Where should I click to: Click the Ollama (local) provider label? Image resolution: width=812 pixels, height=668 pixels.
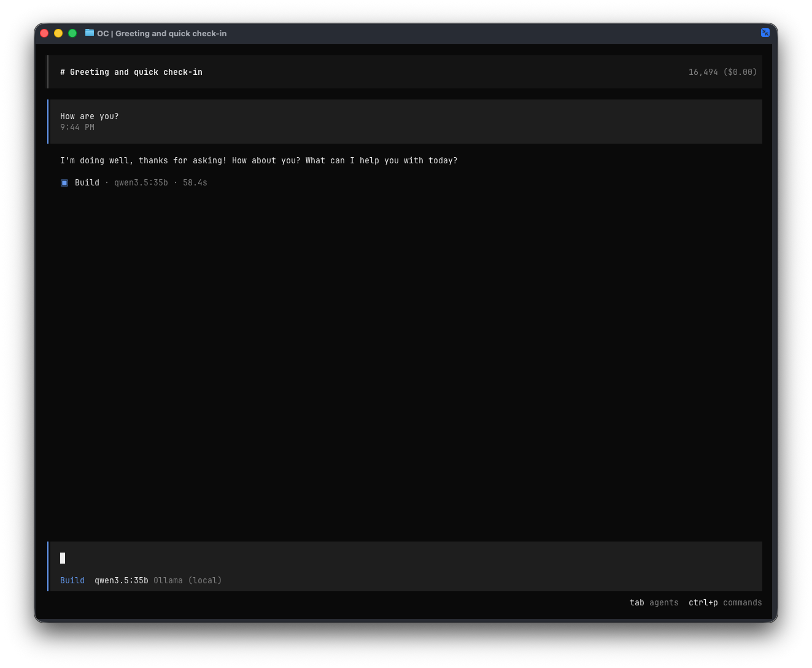pyautogui.click(x=187, y=580)
